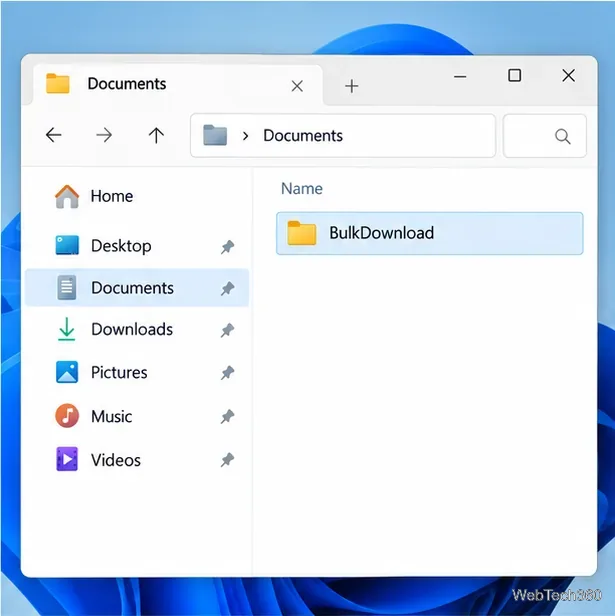Open Downloads in the sidebar
Screen dimensions: 615x616
pyautogui.click(x=136, y=330)
